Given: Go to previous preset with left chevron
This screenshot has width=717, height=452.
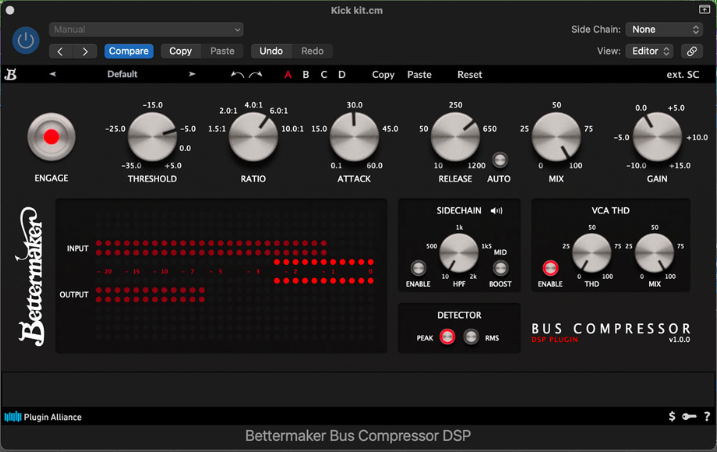Looking at the screenshot, I should [x=60, y=51].
